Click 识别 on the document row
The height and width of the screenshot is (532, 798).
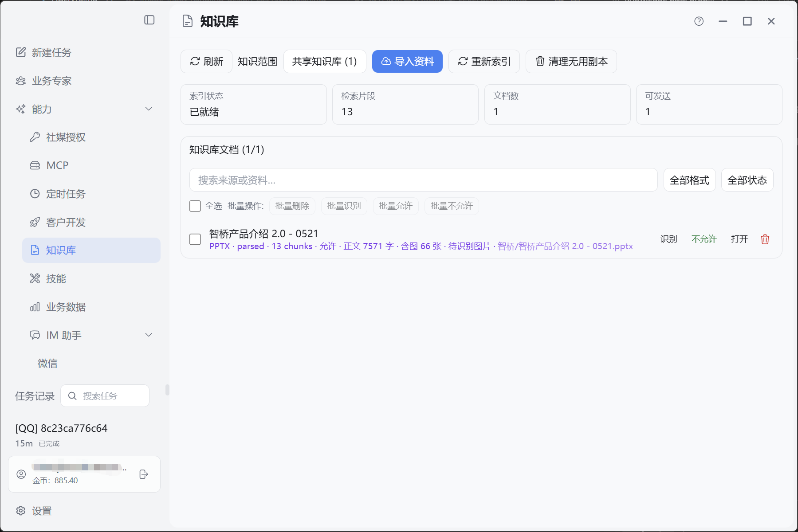668,239
